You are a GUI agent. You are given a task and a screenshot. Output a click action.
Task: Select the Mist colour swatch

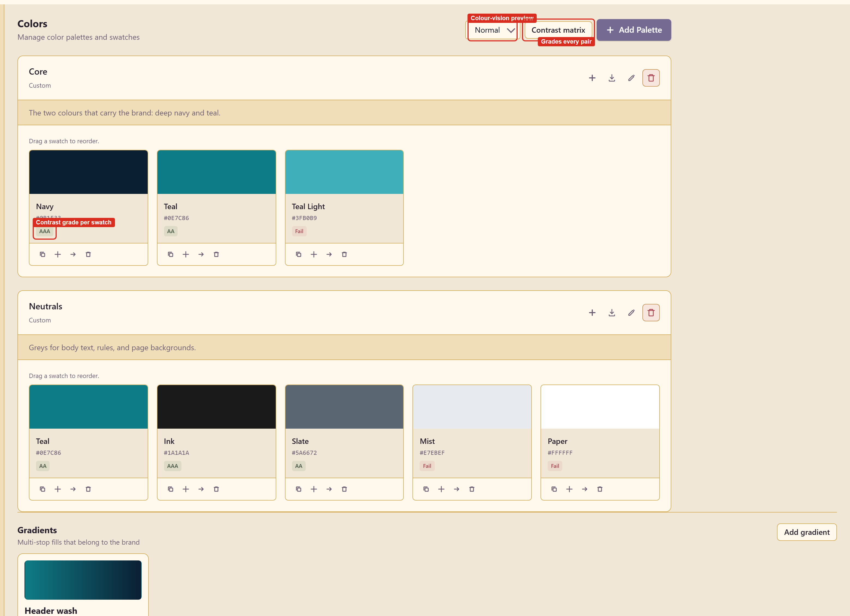coord(472,407)
